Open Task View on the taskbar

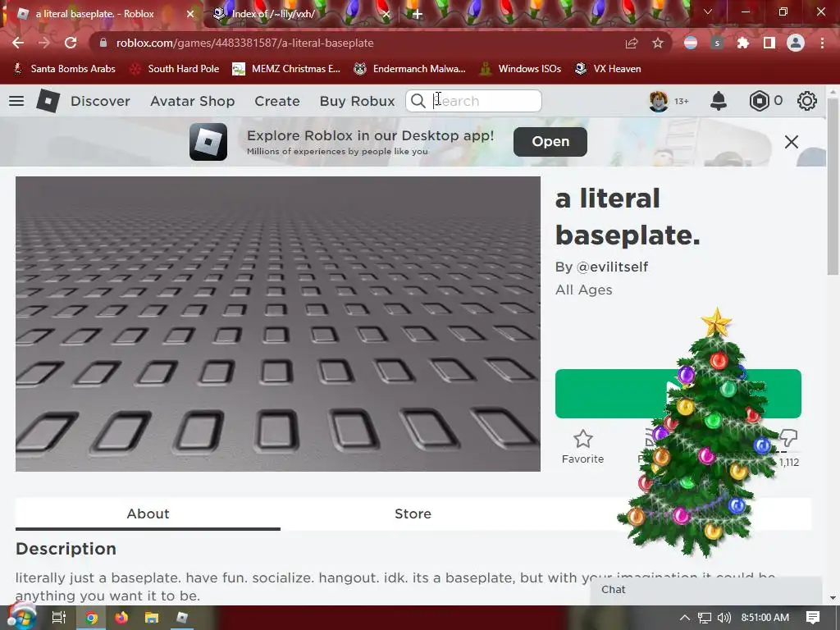pos(59,618)
